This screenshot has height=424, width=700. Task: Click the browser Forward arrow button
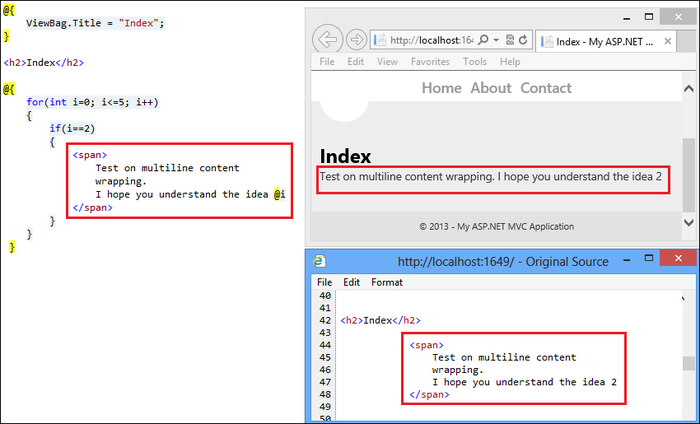coord(356,41)
